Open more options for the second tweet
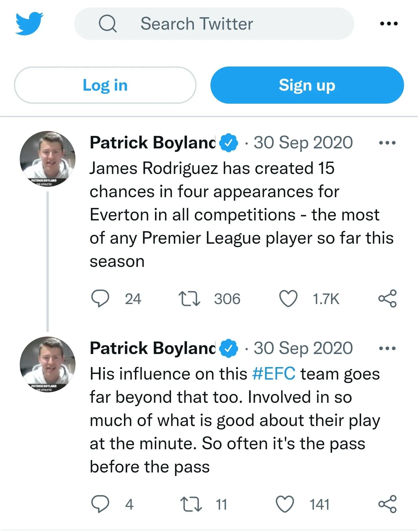The width and height of the screenshot is (418, 532). pos(387,348)
